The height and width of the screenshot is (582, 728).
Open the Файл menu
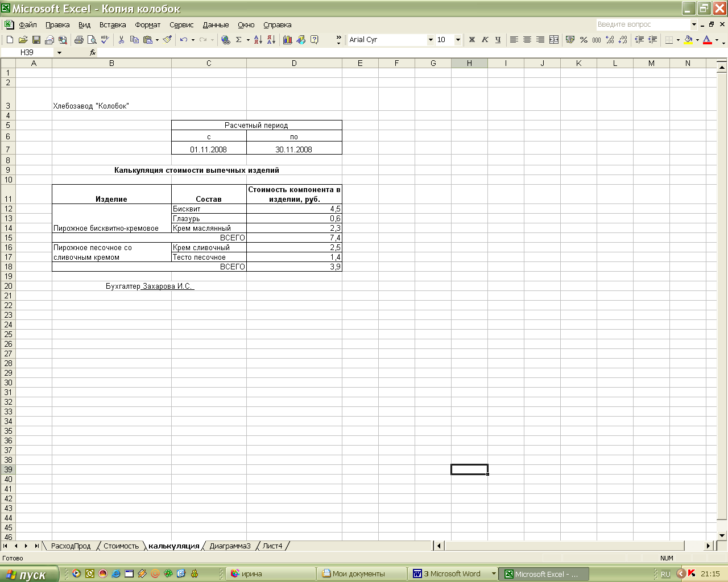coord(28,25)
